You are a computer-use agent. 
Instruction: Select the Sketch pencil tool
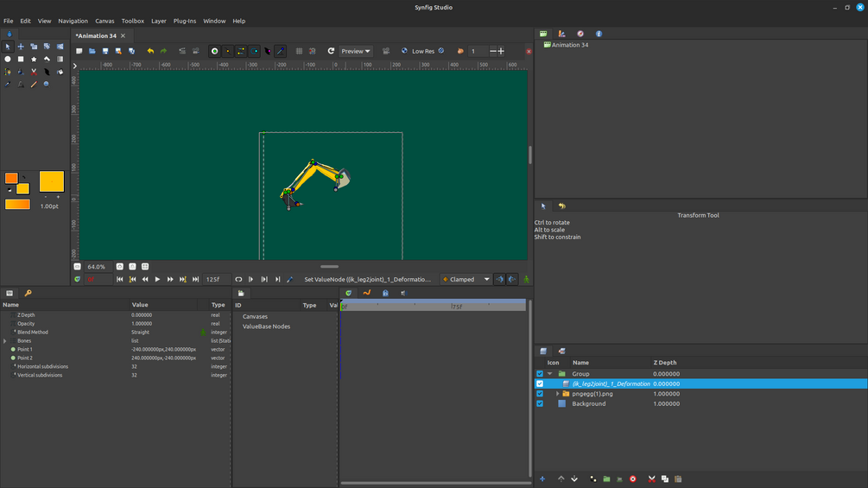(34, 85)
